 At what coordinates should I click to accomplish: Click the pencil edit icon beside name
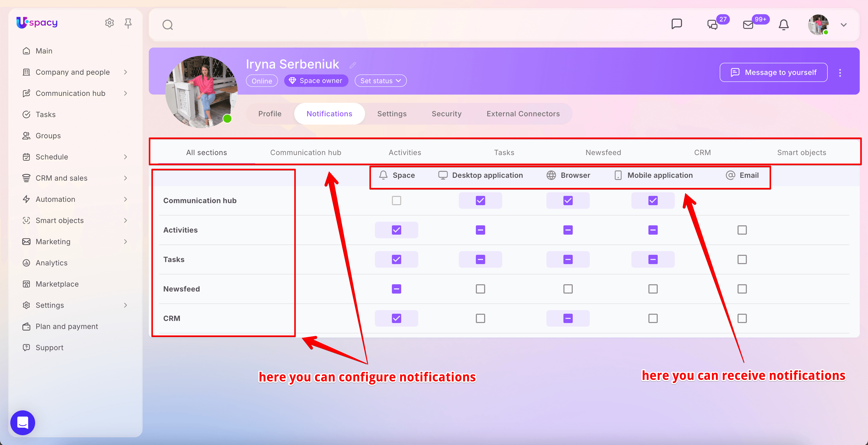[353, 65]
